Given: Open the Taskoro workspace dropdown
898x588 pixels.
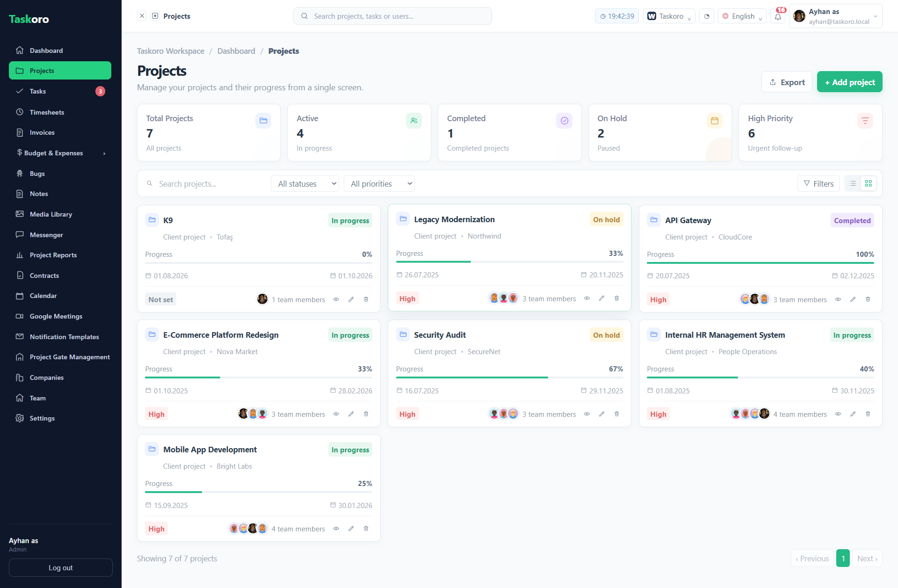Looking at the screenshot, I should tap(669, 16).
